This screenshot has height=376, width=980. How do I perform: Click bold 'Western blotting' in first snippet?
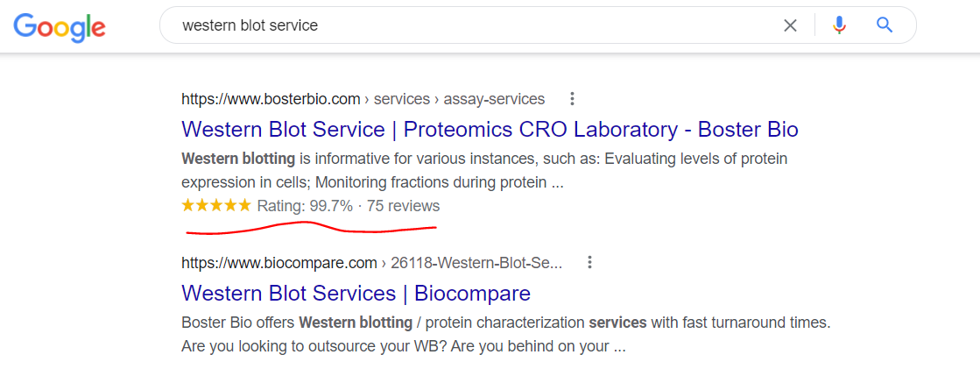238,159
